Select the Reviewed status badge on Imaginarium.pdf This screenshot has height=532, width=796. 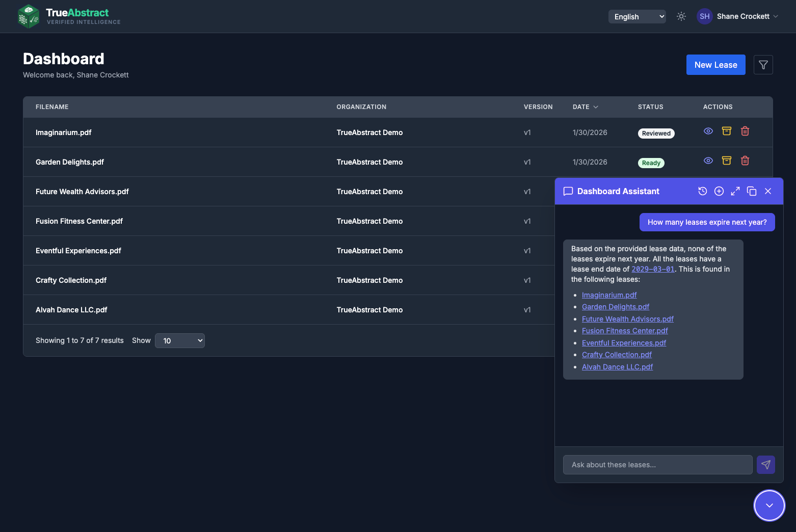pyautogui.click(x=656, y=133)
